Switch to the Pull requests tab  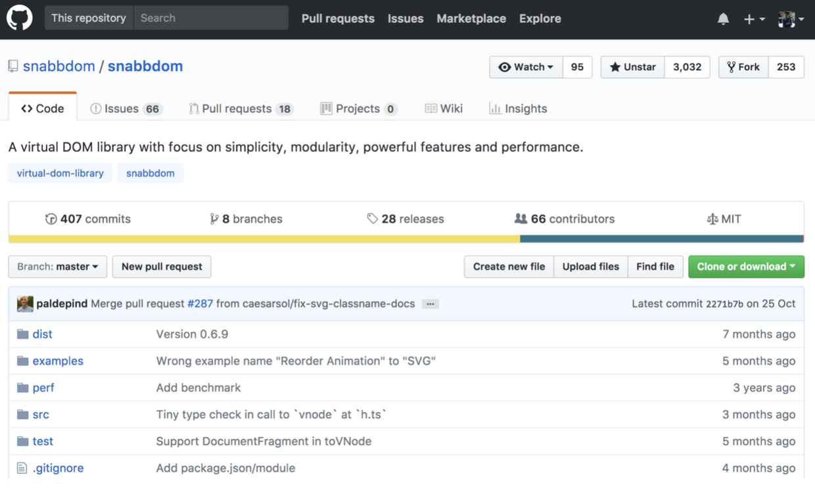tap(241, 108)
